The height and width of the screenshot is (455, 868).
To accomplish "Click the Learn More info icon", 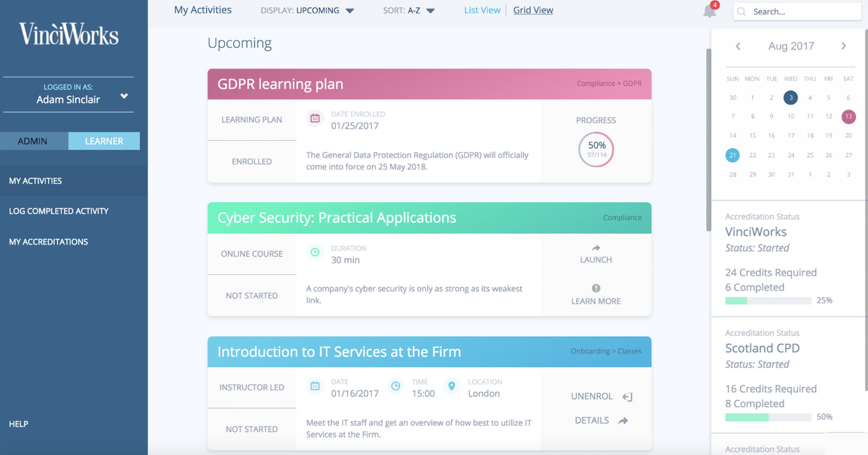I will pyautogui.click(x=596, y=288).
